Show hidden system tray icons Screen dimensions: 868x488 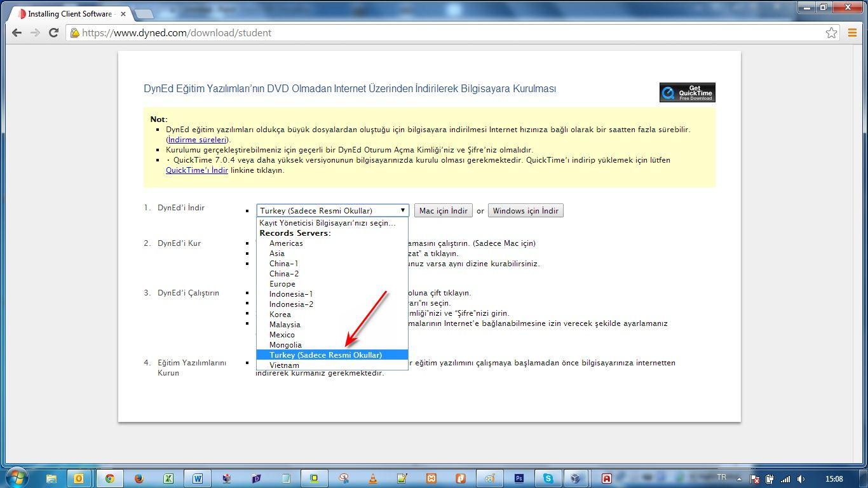[740, 479]
